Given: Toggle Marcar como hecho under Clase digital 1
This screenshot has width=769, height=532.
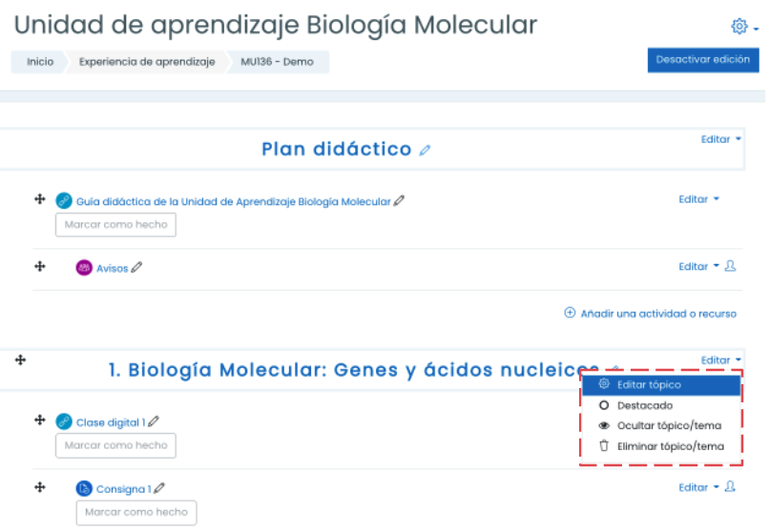Looking at the screenshot, I should (115, 445).
